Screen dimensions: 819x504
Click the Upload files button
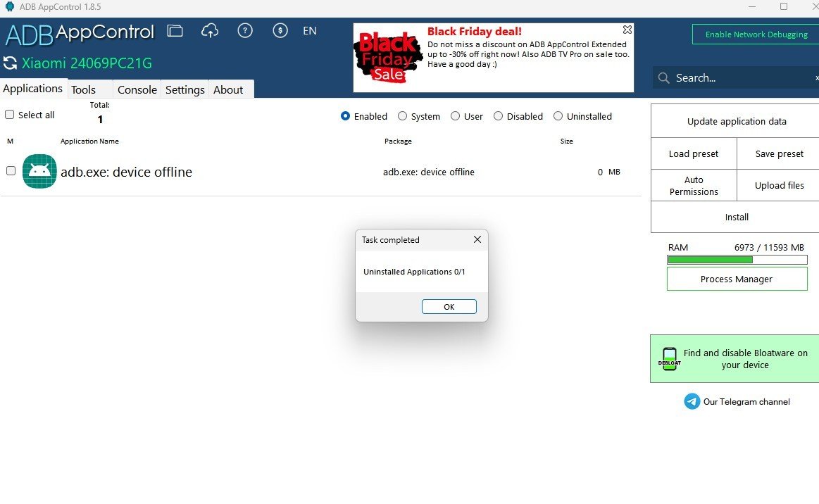(x=779, y=185)
